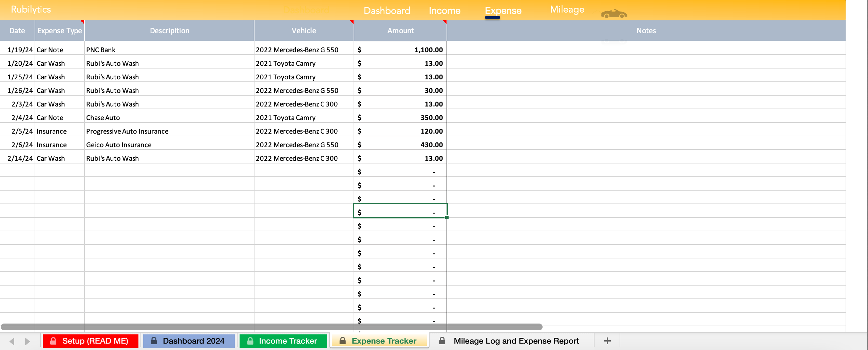Viewport: 868px width, 350px height.
Task: Click the lock icon on Income Tracker tab
Action: tap(250, 341)
